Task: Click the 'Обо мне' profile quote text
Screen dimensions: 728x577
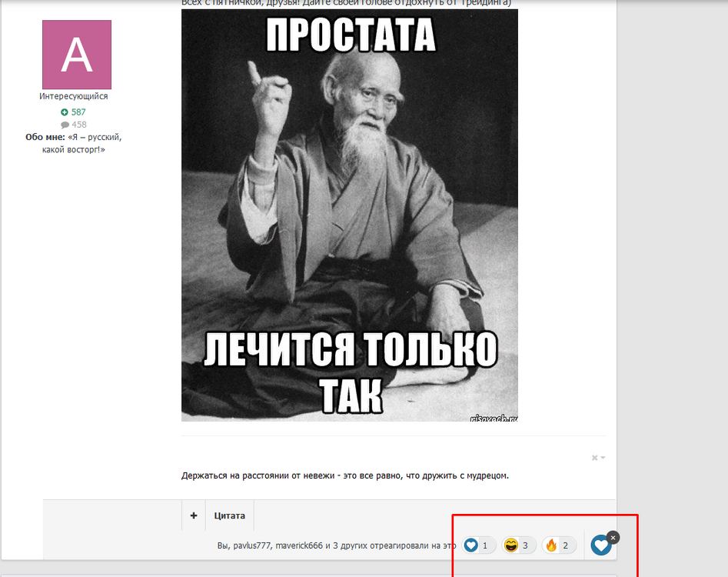Action: tap(73, 143)
